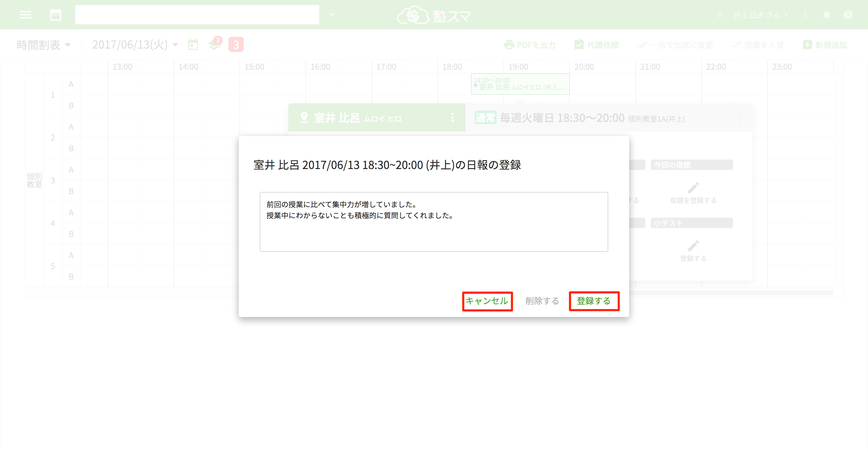
Task: Click the notification bell icon
Action: (826, 15)
